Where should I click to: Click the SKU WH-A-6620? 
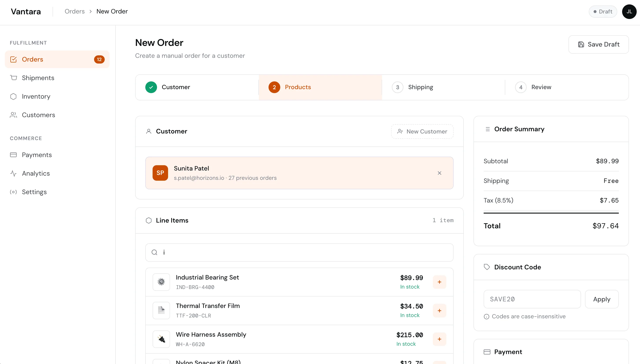pos(190,344)
